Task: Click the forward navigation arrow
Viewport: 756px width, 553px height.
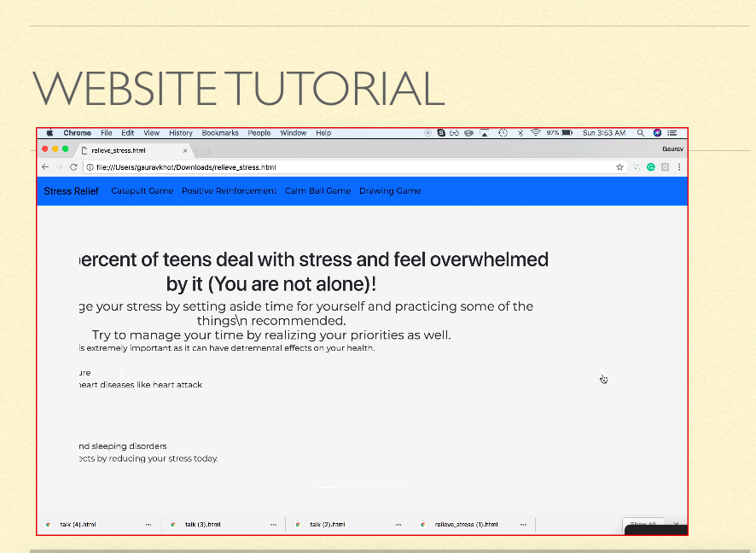Action: pos(59,166)
